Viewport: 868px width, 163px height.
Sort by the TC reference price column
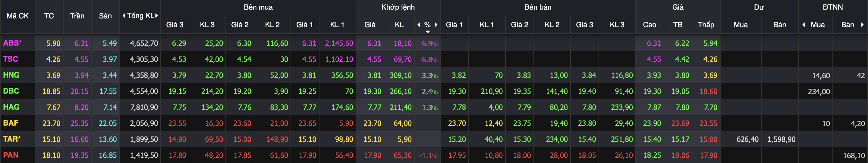pos(49,16)
